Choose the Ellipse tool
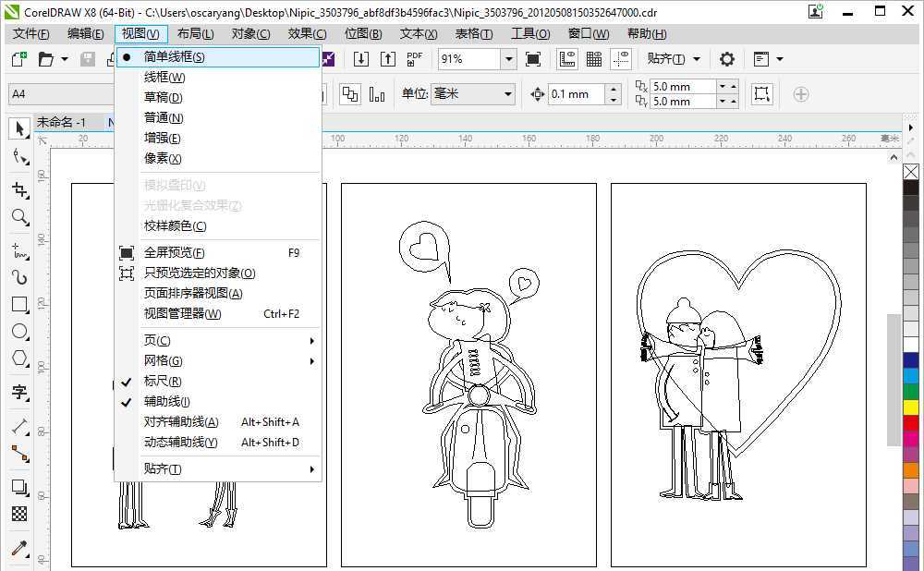This screenshot has height=571, width=924. pos(18,331)
